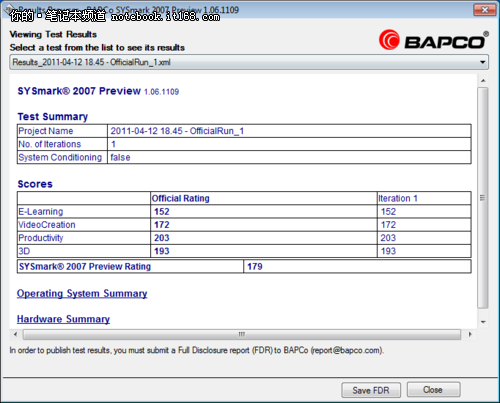Click the BAPCo logo
Viewport: 500px width, 403px height.
coord(433,40)
